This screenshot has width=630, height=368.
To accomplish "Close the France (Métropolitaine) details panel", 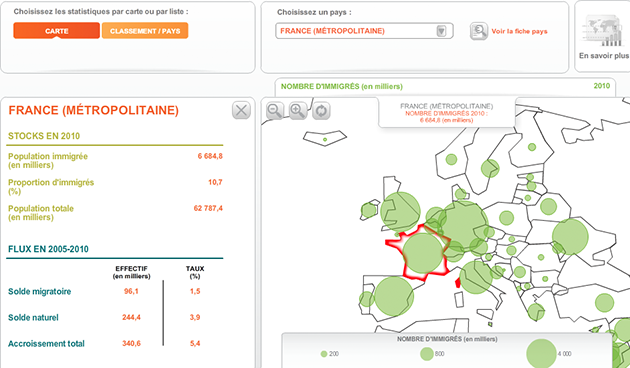I will click(x=241, y=110).
